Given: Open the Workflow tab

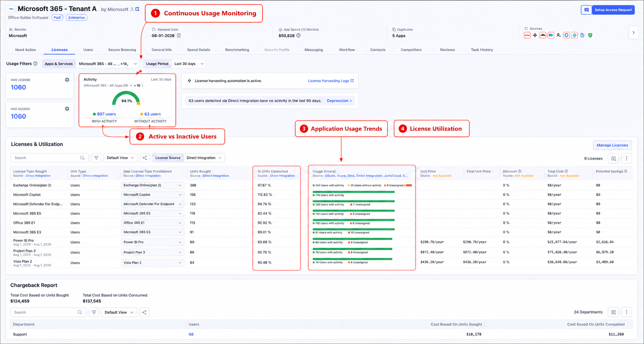Looking at the screenshot, I should click(347, 50).
